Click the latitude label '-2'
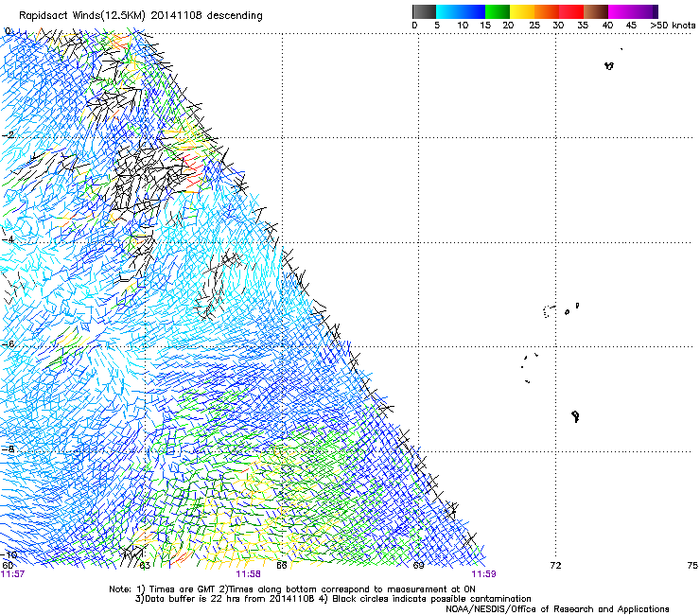Viewport: 700px width, 615px height. point(9,135)
